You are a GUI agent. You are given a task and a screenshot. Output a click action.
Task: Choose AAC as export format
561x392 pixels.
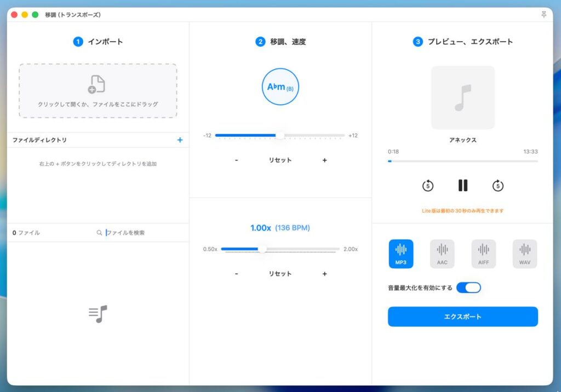click(442, 254)
